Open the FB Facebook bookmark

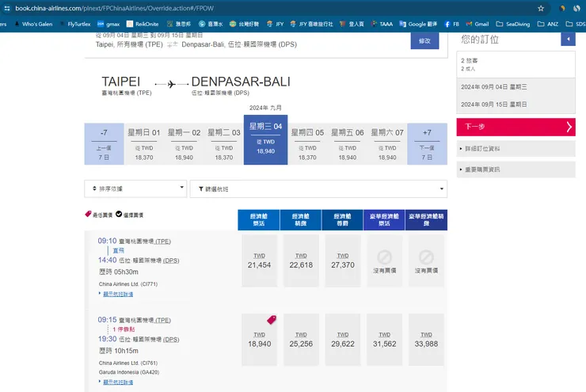tap(451, 24)
